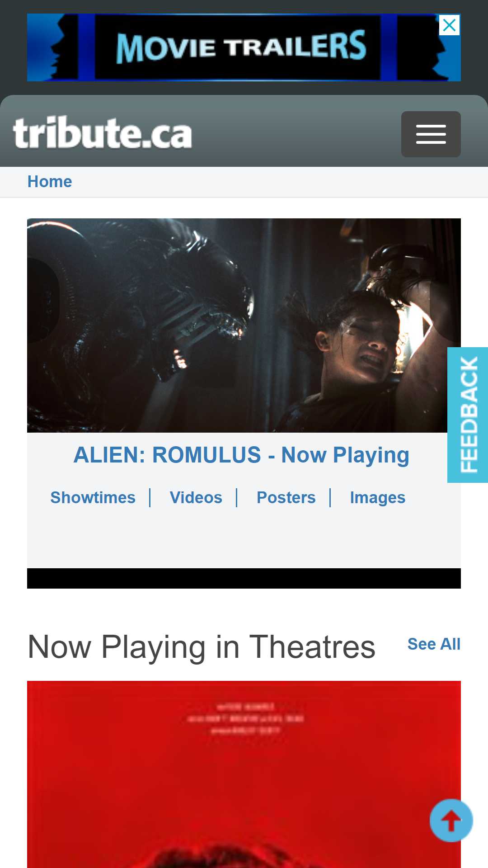The width and height of the screenshot is (488, 868).
Task: View Alien: Romulus Videos
Action: pyautogui.click(x=196, y=497)
